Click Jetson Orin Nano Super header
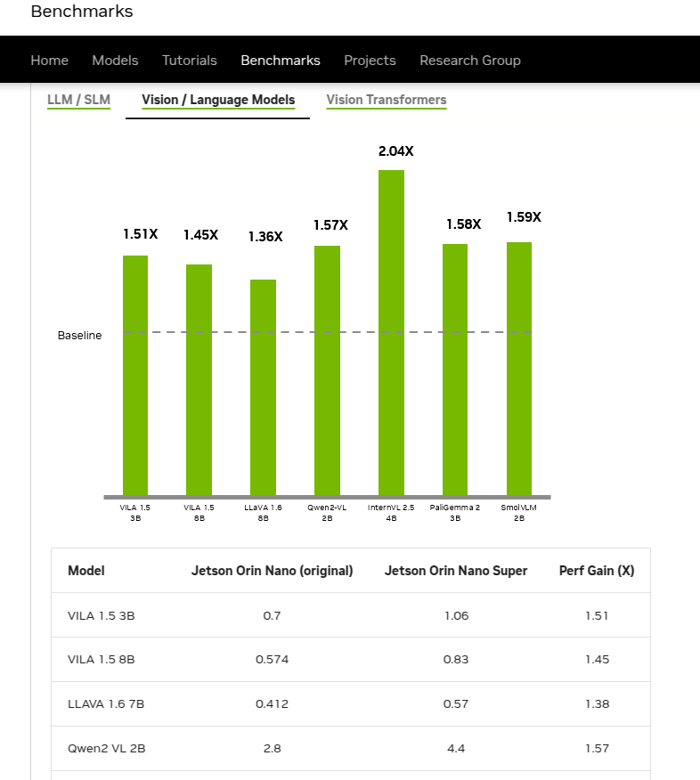The width and height of the screenshot is (700, 780). [456, 571]
